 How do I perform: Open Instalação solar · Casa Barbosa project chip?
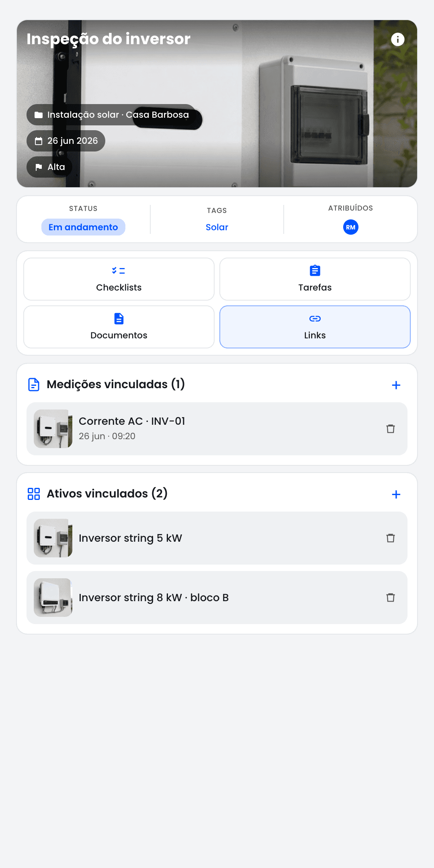112,115
